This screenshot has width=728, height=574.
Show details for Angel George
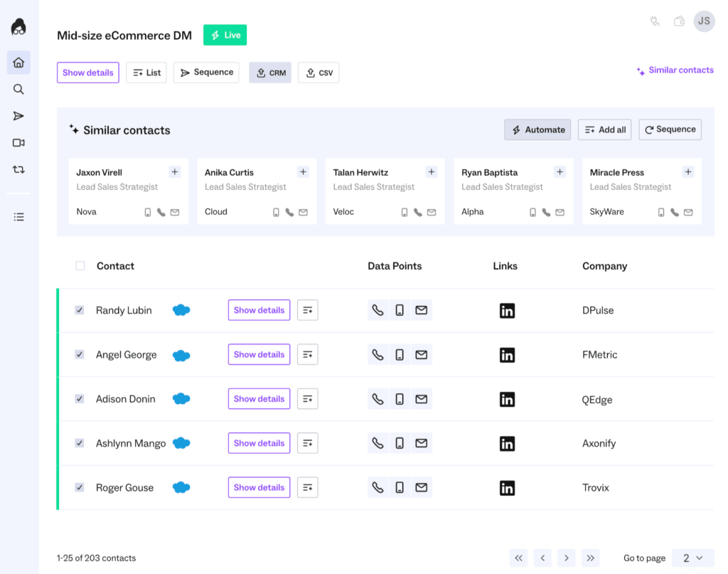click(259, 355)
